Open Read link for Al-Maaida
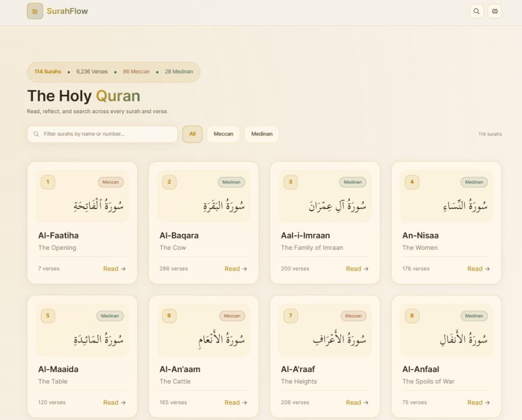The image size is (522, 420). click(x=115, y=402)
